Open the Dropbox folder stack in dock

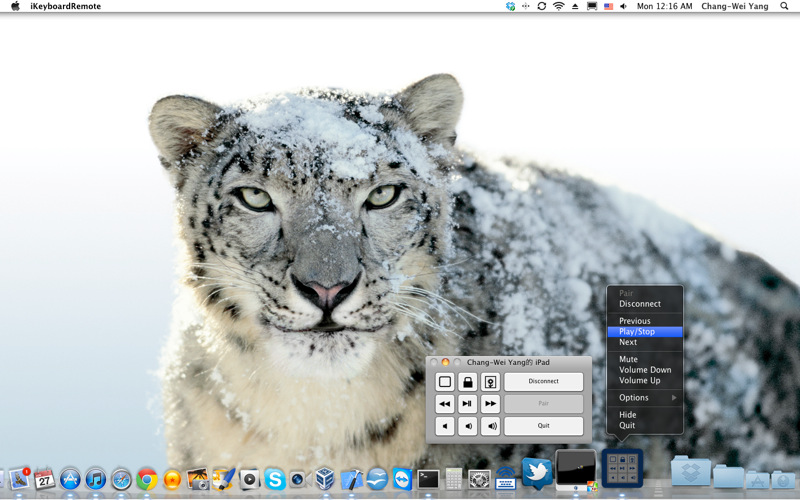click(x=691, y=471)
